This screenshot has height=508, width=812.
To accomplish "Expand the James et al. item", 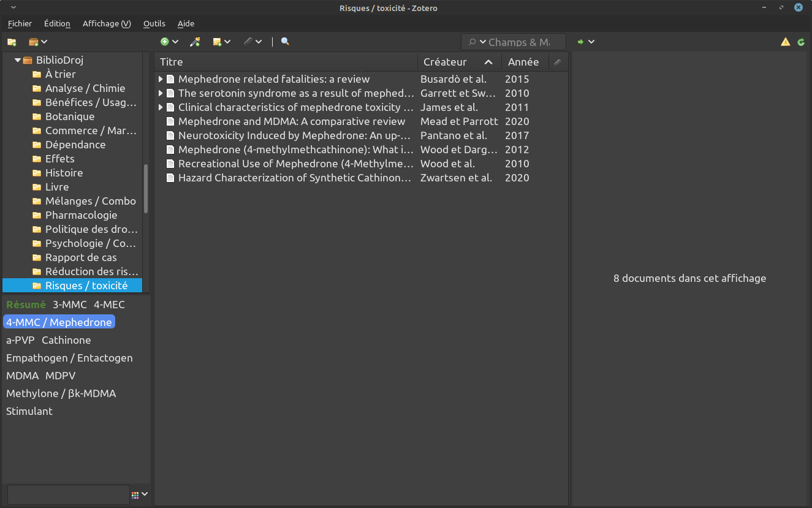I will (x=161, y=107).
